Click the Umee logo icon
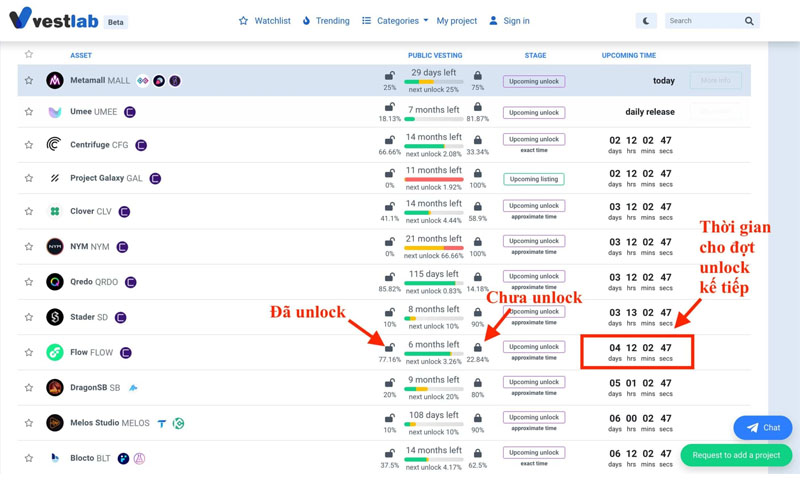The height and width of the screenshot is (480, 800). tap(55, 112)
